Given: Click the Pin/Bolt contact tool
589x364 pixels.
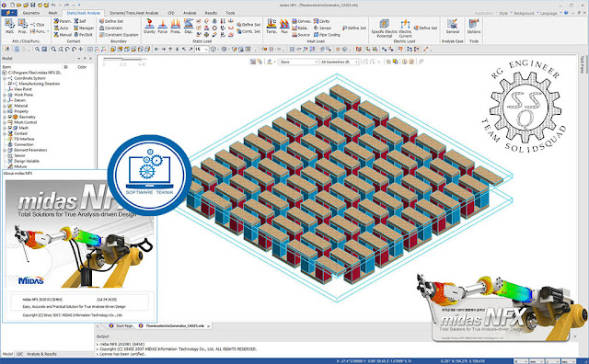Looking at the screenshot, I should pyautogui.click(x=83, y=35).
